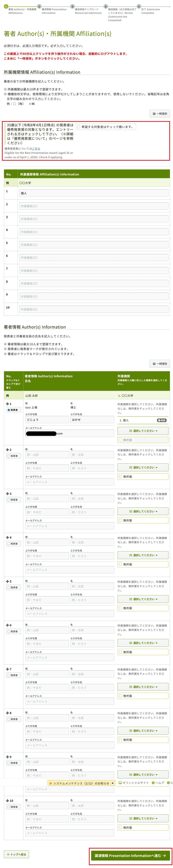The image size is (173, 868).
Task: Click the affiliation No. 2 input field
Action: (x=94, y=206)
